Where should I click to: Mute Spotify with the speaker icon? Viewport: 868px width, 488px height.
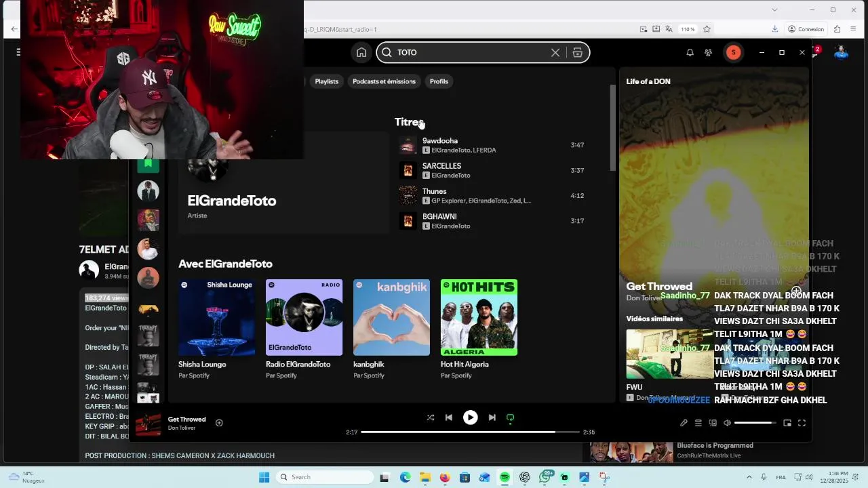point(727,423)
